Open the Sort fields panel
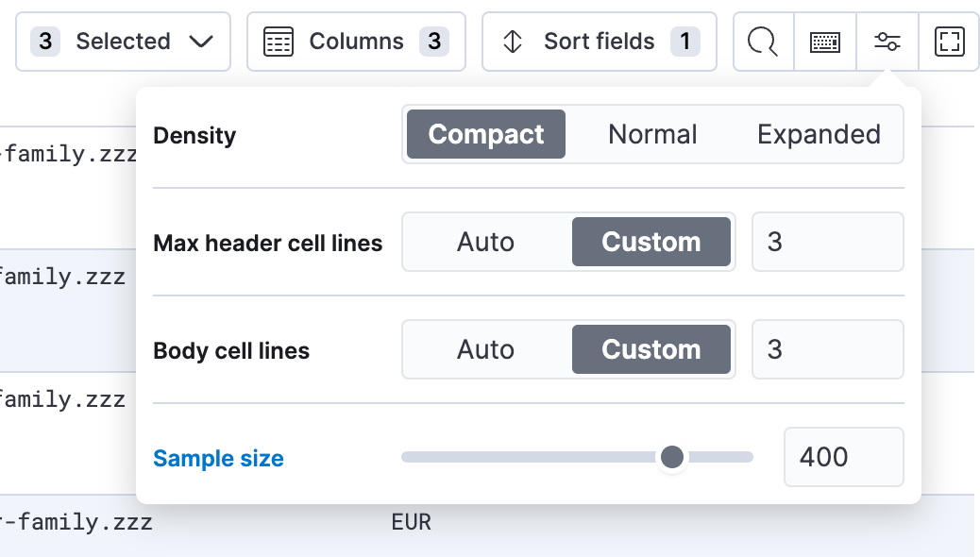 (x=599, y=41)
